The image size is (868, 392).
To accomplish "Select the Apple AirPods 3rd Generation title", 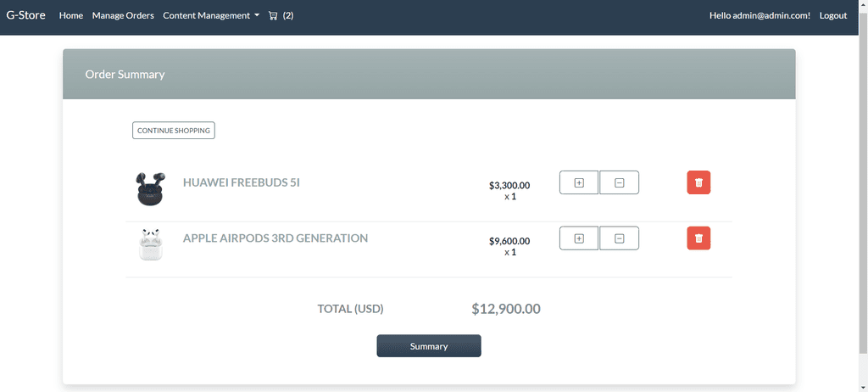I will [275, 238].
